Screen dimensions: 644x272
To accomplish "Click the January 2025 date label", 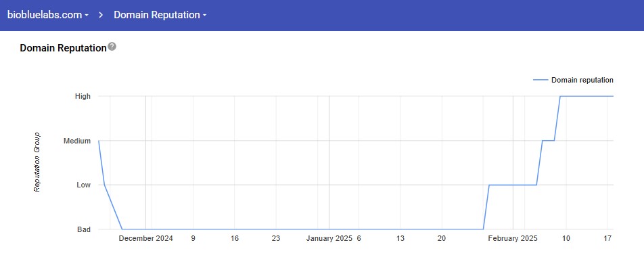I will (x=329, y=238).
